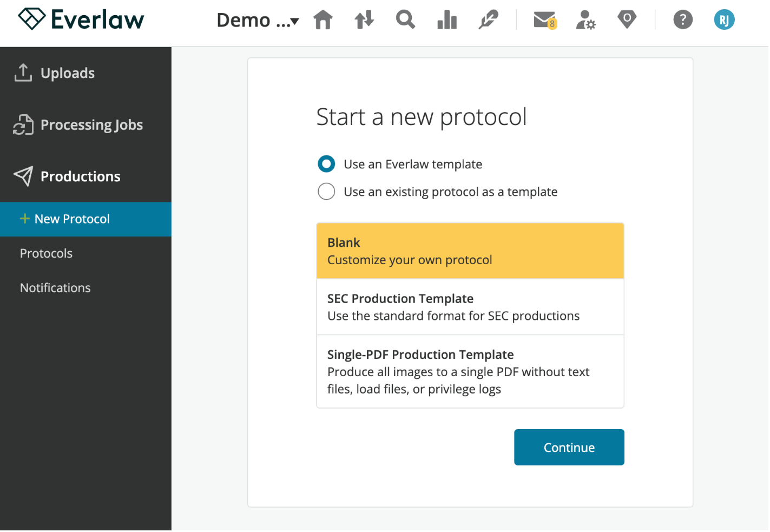Open the data transfer icon beside home
This screenshot has width=770, height=532.
(x=364, y=19)
